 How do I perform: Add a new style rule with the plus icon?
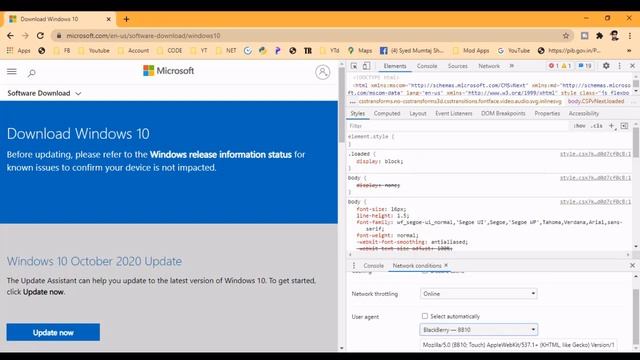point(611,126)
